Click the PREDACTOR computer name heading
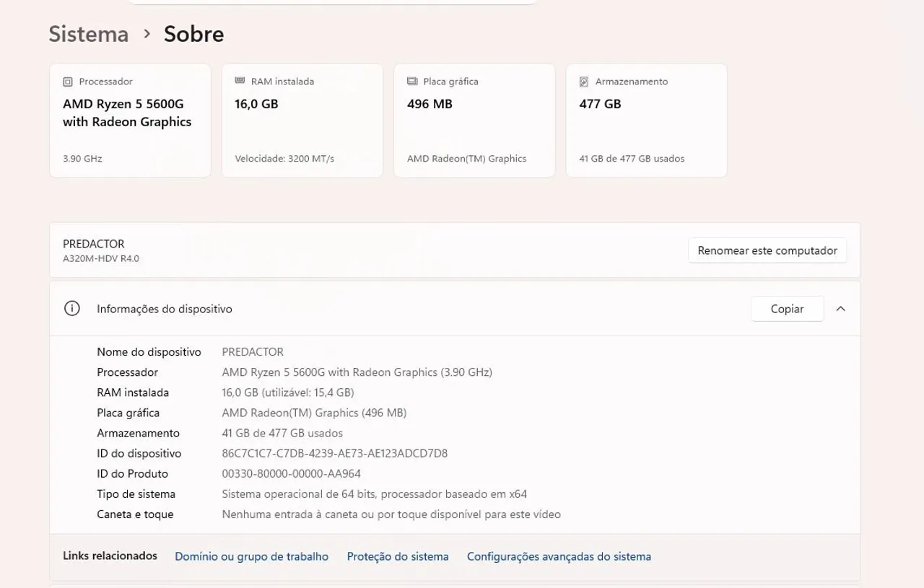The width and height of the screenshot is (924, 588). pyautogui.click(x=94, y=244)
